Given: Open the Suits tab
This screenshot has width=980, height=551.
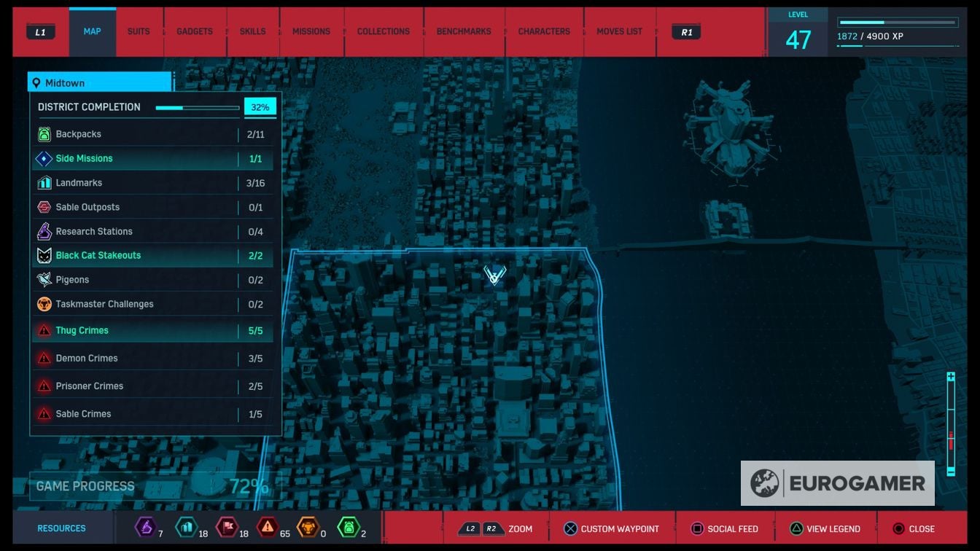Looking at the screenshot, I should pyautogui.click(x=139, y=32).
